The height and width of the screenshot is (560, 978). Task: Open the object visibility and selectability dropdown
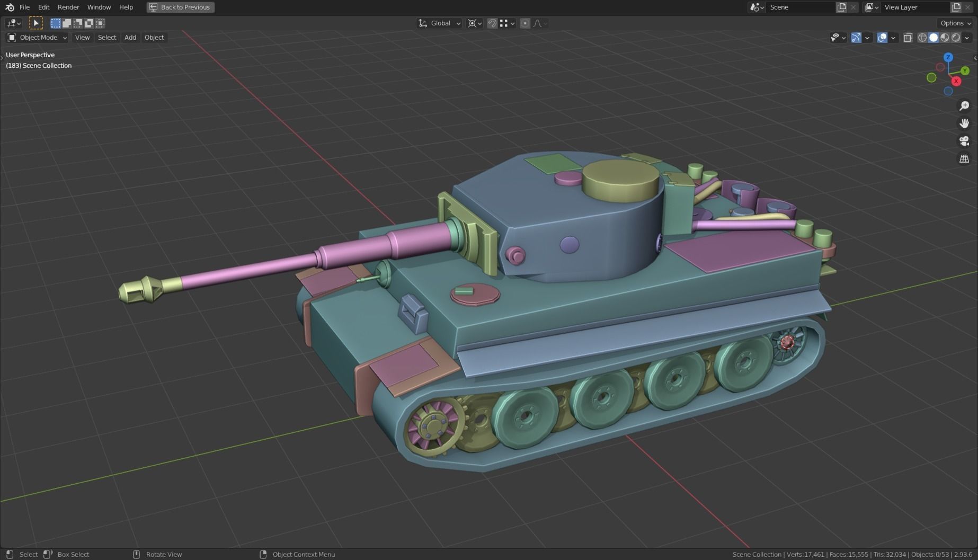[x=838, y=38]
